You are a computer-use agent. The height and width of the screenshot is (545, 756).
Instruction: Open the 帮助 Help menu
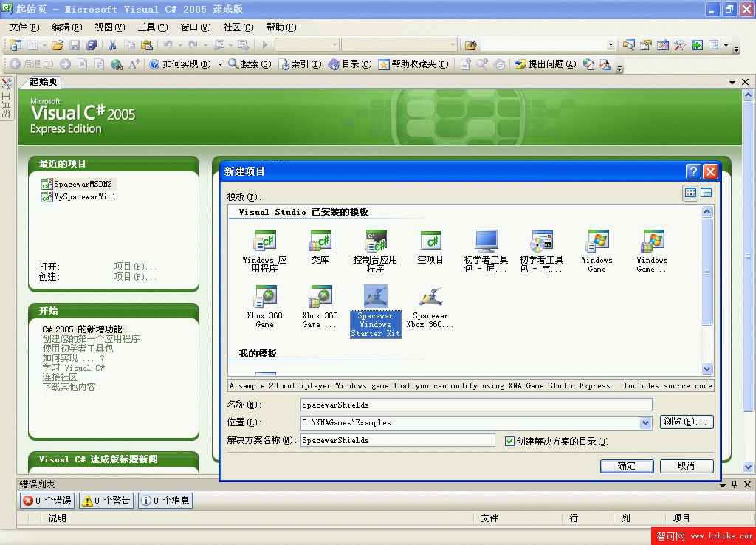coord(281,27)
